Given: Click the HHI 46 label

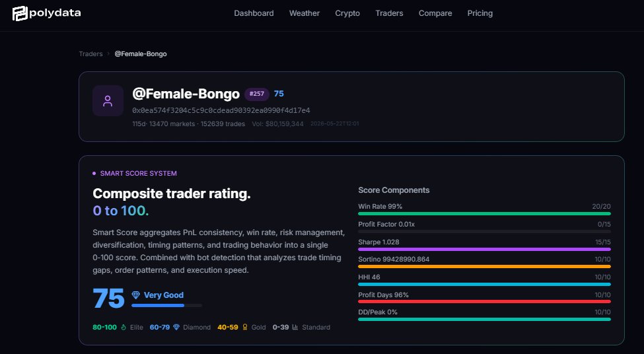Looking at the screenshot, I should coord(369,277).
